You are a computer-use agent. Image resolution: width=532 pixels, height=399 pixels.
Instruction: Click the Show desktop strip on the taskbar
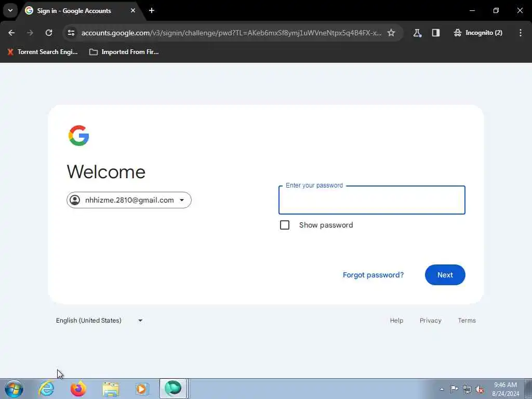pyautogui.click(x=528, y=389)
